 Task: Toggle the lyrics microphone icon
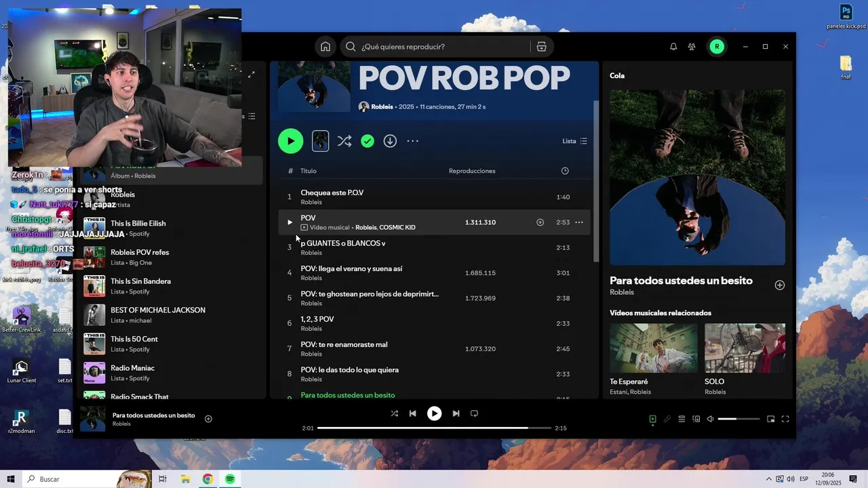(667, 419)
